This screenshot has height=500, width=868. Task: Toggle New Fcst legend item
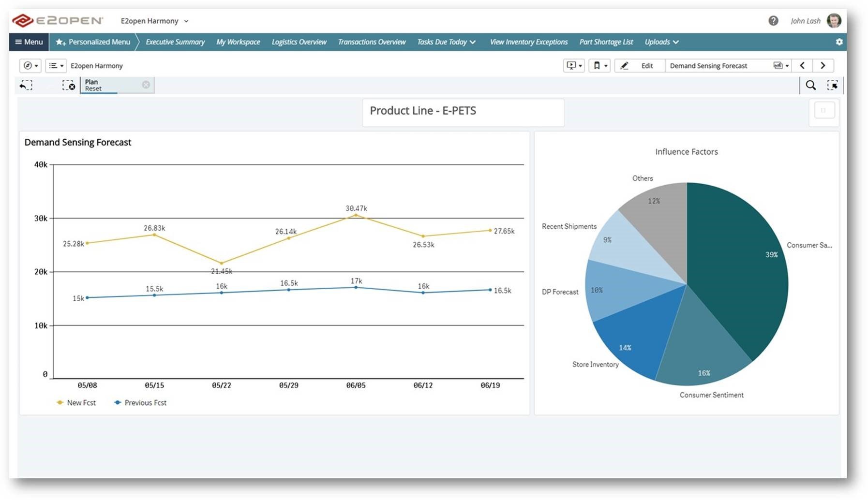coord(76,403)
